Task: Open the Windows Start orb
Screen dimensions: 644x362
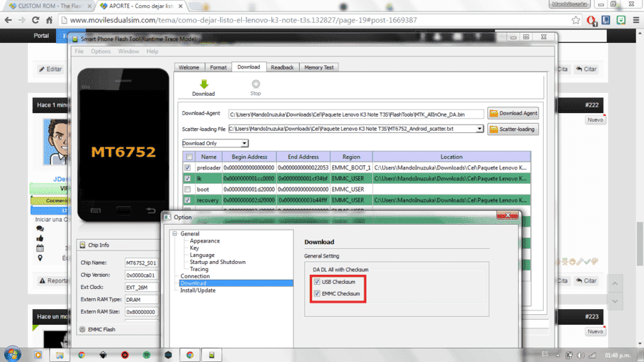Action: coord(12,354)
